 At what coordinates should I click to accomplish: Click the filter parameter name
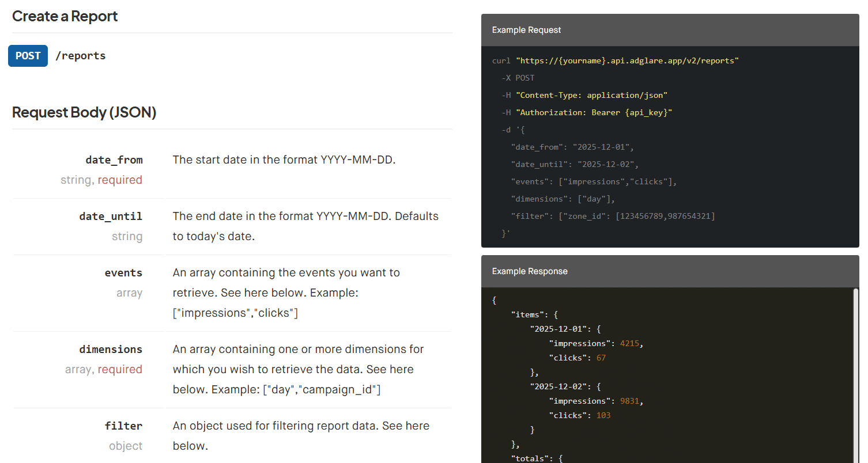tap(123, 426)
